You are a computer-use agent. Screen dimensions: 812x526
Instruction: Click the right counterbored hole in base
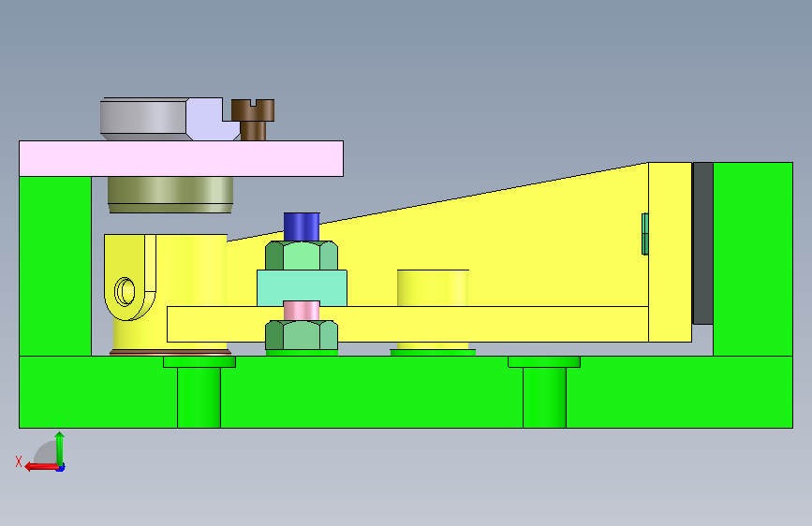coord(544,392)
